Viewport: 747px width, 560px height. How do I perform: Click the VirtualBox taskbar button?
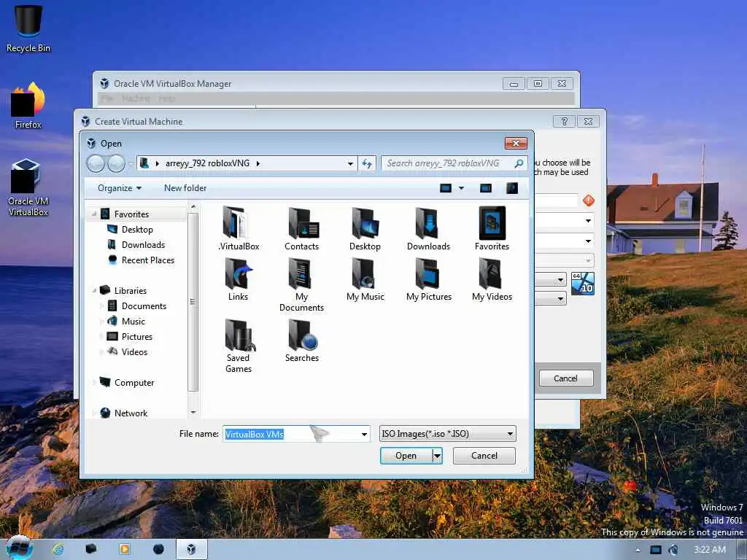tap(192, 550)
